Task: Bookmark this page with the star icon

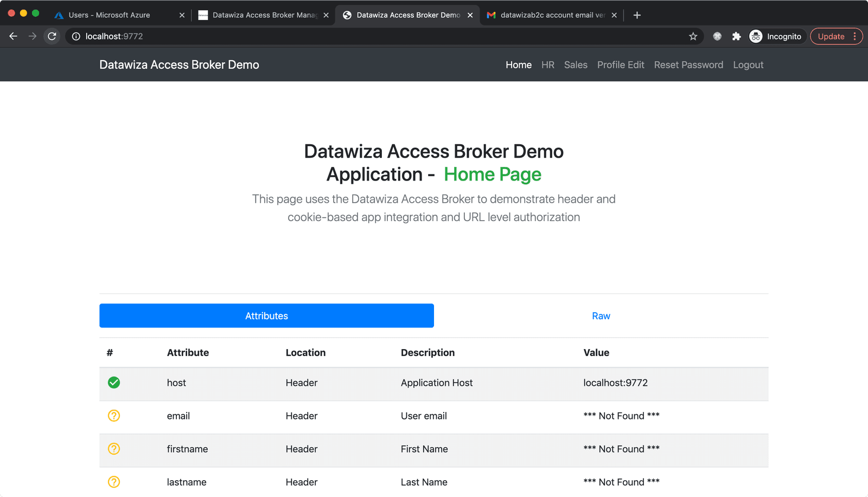Action: 693,36
